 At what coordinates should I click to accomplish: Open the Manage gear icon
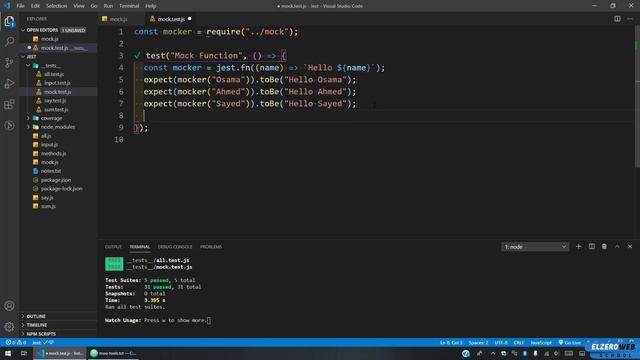point(9,327)
